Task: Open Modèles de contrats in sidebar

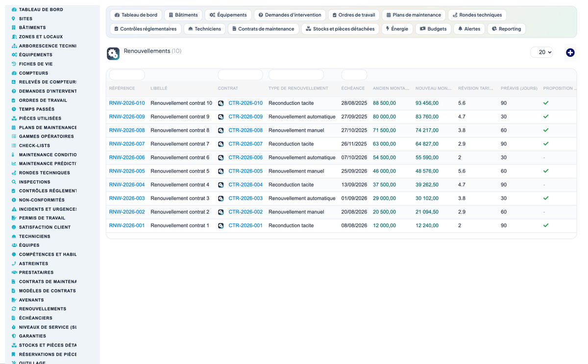Action: [48, 291]
